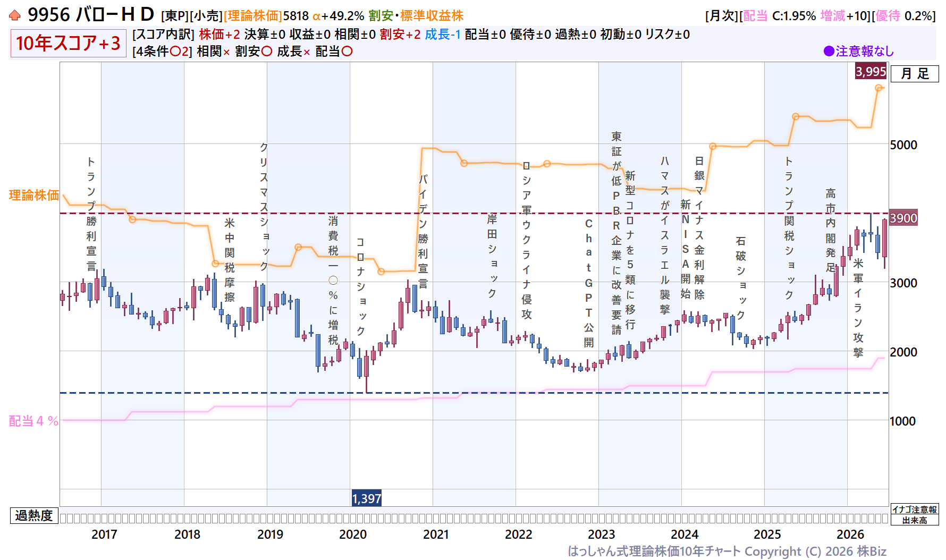The width and height of the screenshot is (946, 560).
Task: Click the 石破ショック event annotation
Action: 740,278
